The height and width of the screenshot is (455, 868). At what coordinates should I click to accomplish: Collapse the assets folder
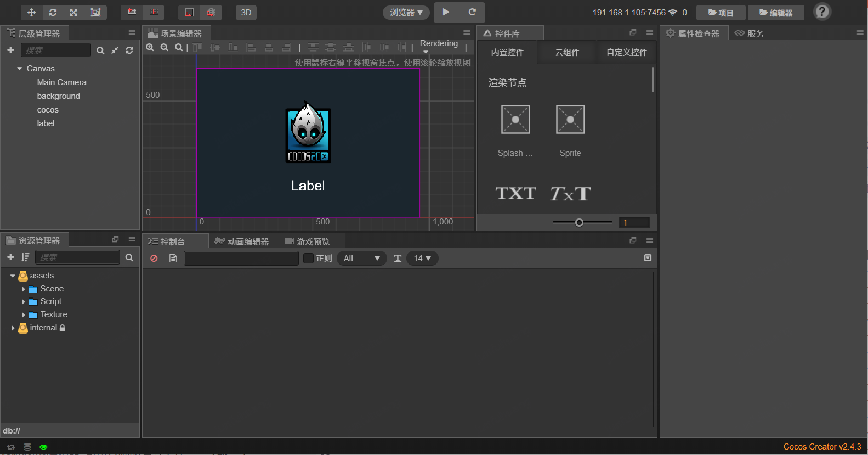[x=13, y=276]
